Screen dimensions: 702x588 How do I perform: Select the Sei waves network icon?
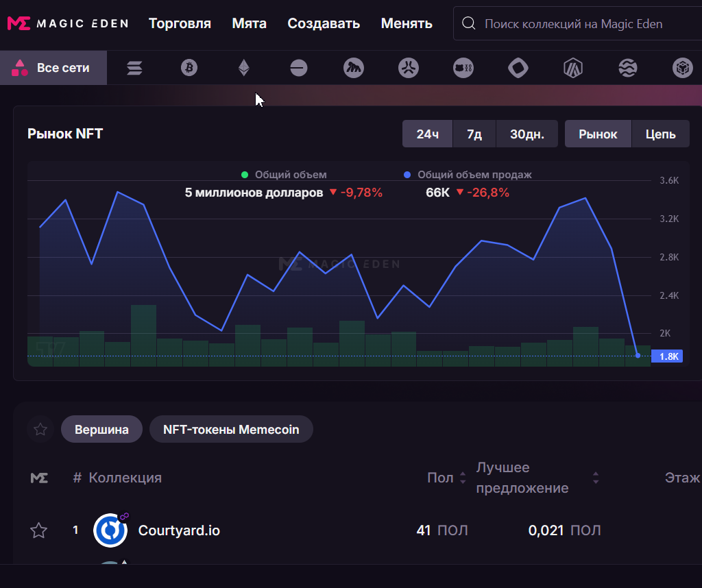coord(628,68)
